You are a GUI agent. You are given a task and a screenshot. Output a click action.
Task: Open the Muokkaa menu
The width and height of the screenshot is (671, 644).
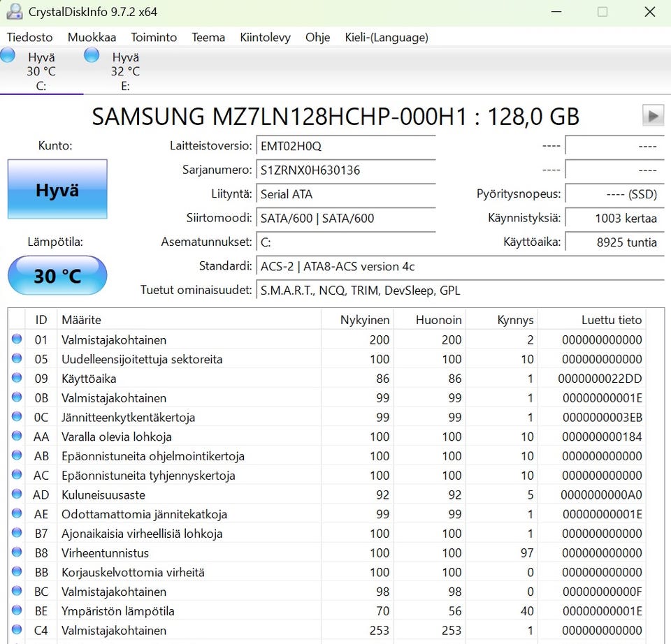click(x=92, y=37)
